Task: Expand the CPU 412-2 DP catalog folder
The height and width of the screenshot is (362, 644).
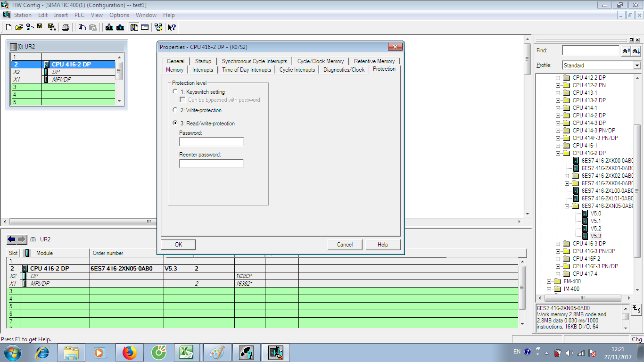Action: pos(558,78)
